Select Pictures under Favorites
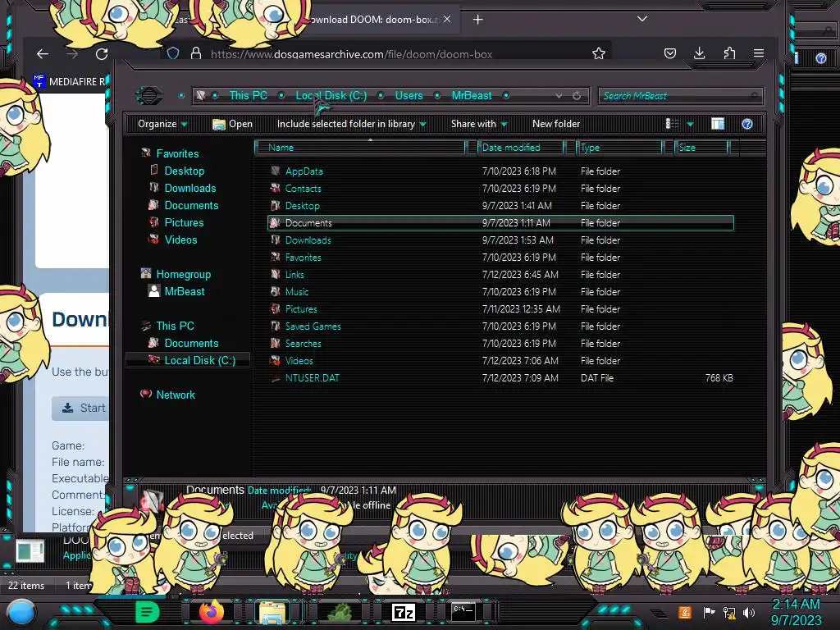 [184, 222]
